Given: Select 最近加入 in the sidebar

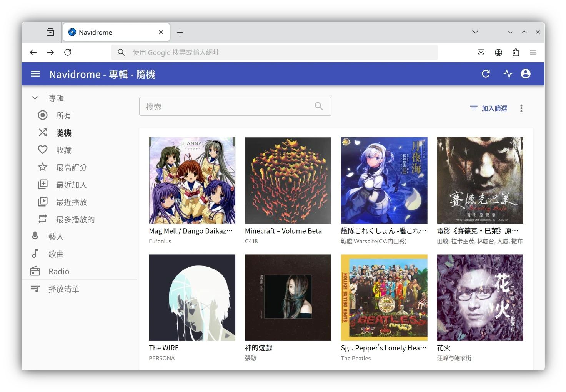Looking at the screenshot, I should click(x=72, y=185).
